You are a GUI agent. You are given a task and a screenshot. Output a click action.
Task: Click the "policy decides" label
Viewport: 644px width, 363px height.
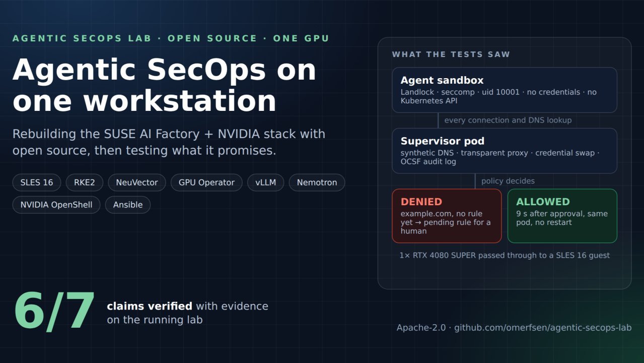pyautogui.click(x=508, y=181)
